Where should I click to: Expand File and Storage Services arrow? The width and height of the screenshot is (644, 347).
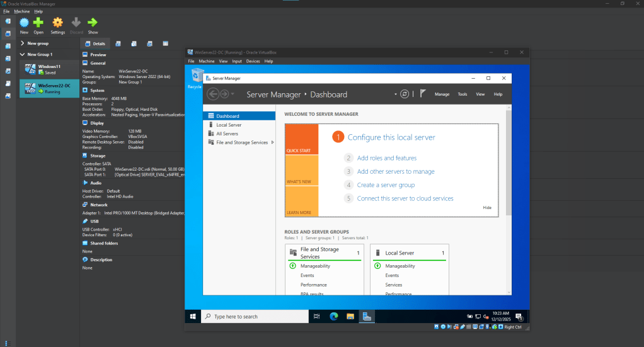pyautogui.click(x=272, y=142)
